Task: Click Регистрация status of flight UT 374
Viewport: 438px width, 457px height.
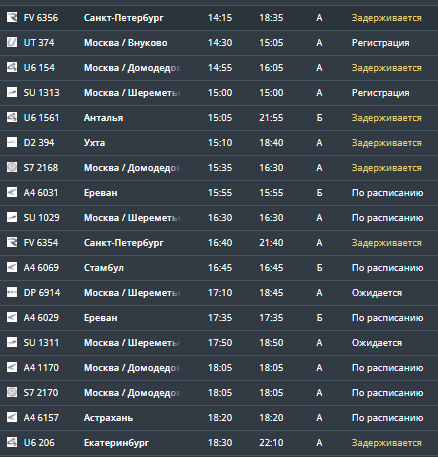Action: click(381, 43)
